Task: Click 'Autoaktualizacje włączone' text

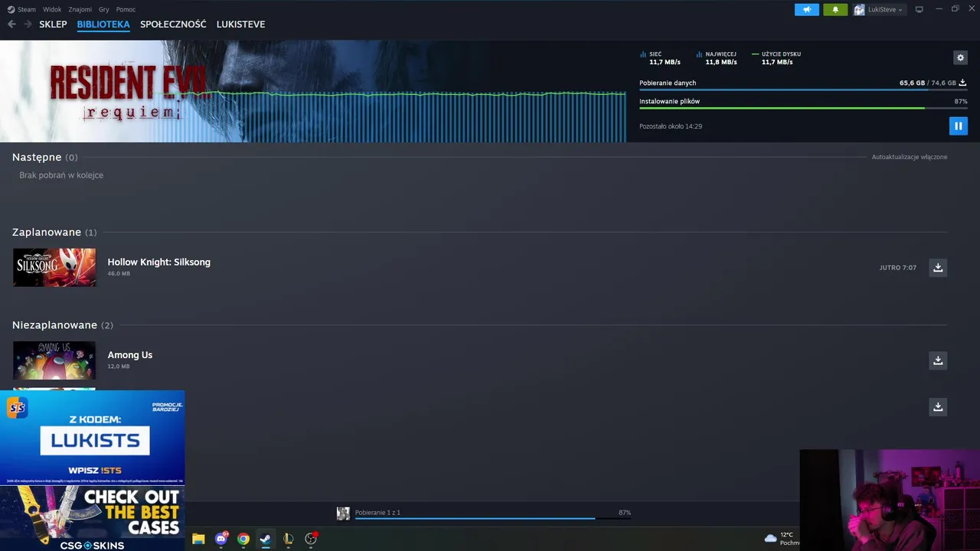Action: tap(910, 157)
